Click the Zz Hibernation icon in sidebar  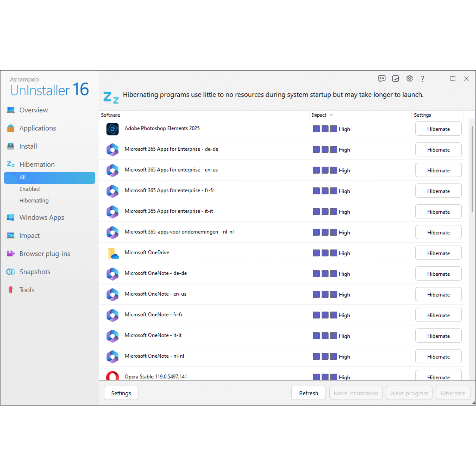point(11,164)
